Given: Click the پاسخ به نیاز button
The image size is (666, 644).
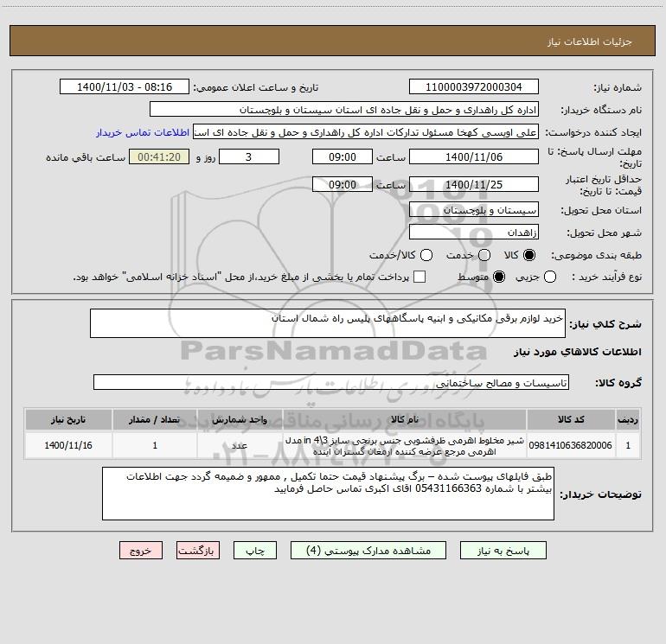Looking at the screenshot, I should 503,551.
